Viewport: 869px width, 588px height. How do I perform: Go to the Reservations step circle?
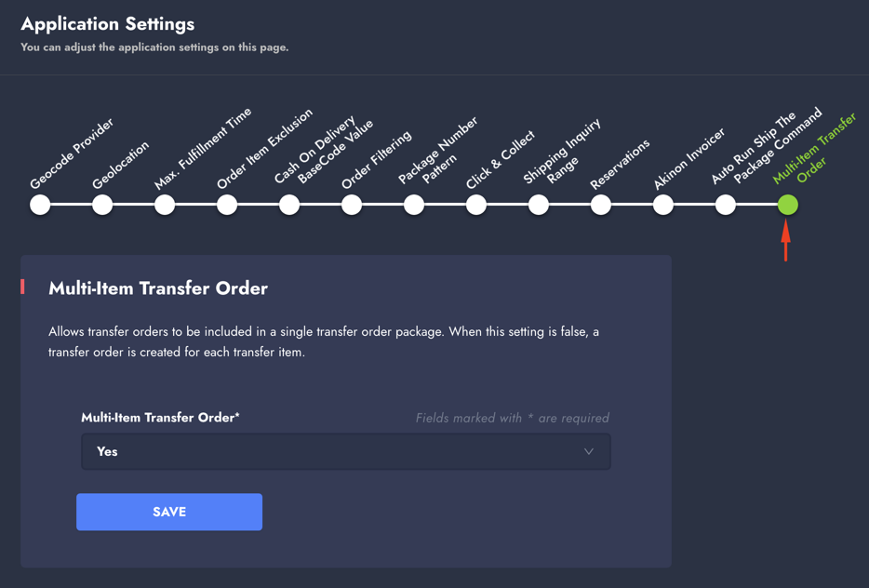[x=601, y=205]
